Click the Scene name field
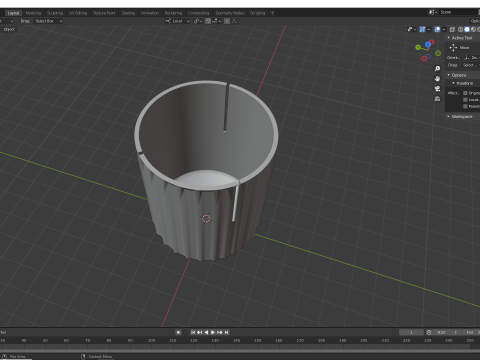Screen dimensions: 480x360 [458, 12]
